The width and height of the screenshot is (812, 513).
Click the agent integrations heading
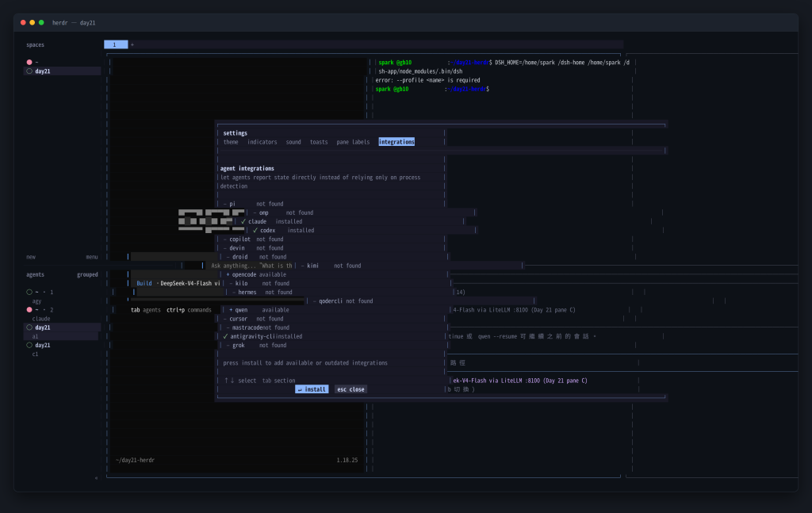pyautogui.click(x=247, y=169)
